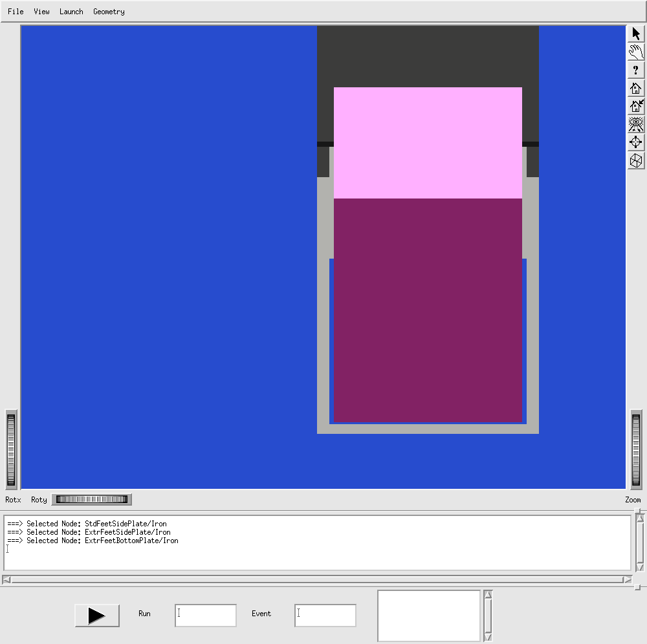Reset camera to home position
647x644 pixels.
(636, 89)
